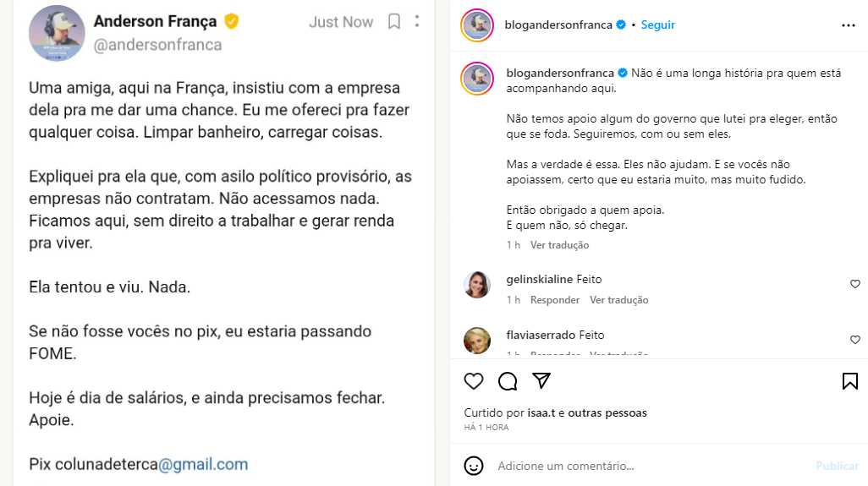Open the emoji picker smiley icon

click(x=474, y=466)
